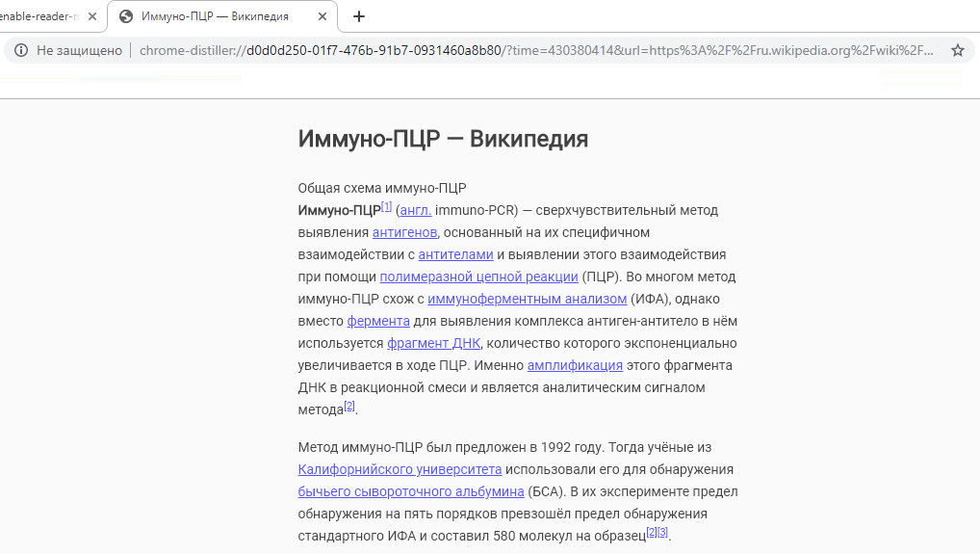Open a new browser tab with plus button
Viewport: 980px width, 554px height.
[x=359, y=17]
